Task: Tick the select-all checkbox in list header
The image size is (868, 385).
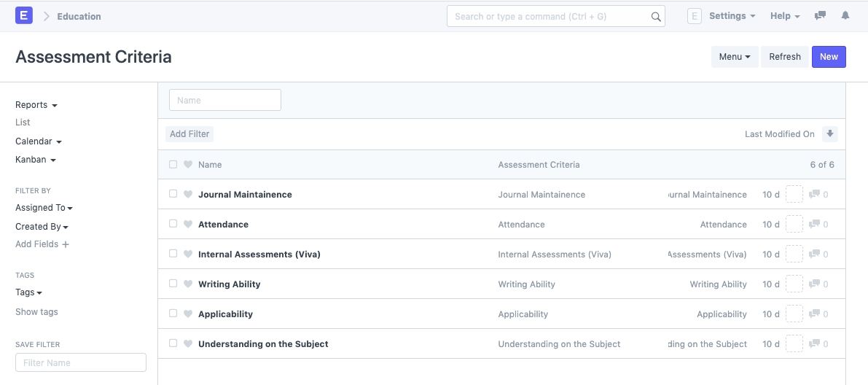Action: click(x=173, y=165)
